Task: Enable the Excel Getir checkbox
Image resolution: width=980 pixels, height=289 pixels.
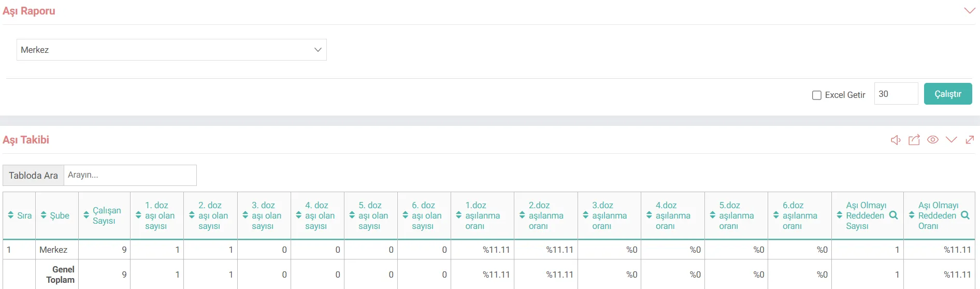Action: (817, 95)
